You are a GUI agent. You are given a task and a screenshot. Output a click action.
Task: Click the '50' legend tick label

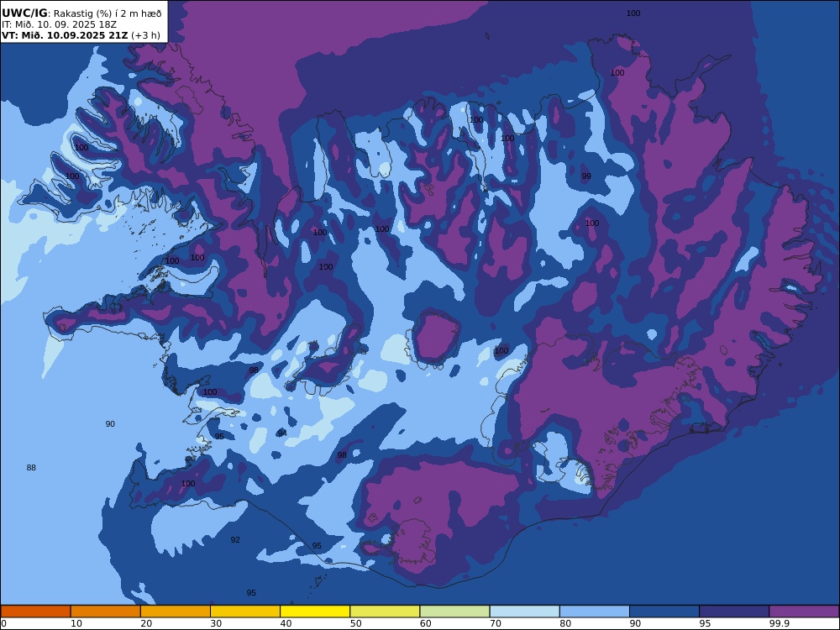355,623
